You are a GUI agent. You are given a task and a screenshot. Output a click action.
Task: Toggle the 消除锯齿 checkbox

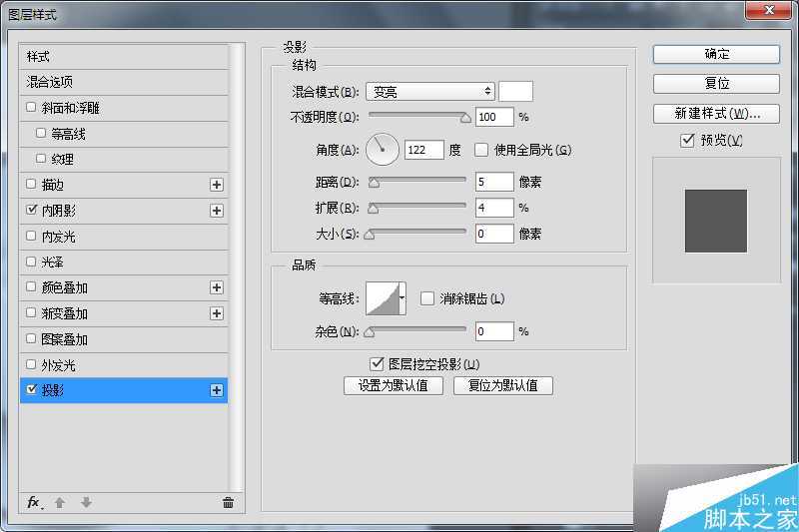(x=427, y=297)
